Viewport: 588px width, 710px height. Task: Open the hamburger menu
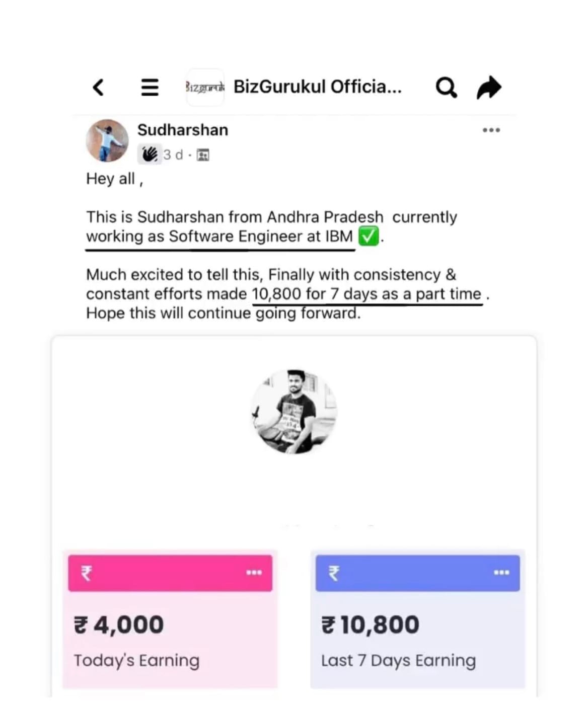pyautogui.click(x=150, y=87)
